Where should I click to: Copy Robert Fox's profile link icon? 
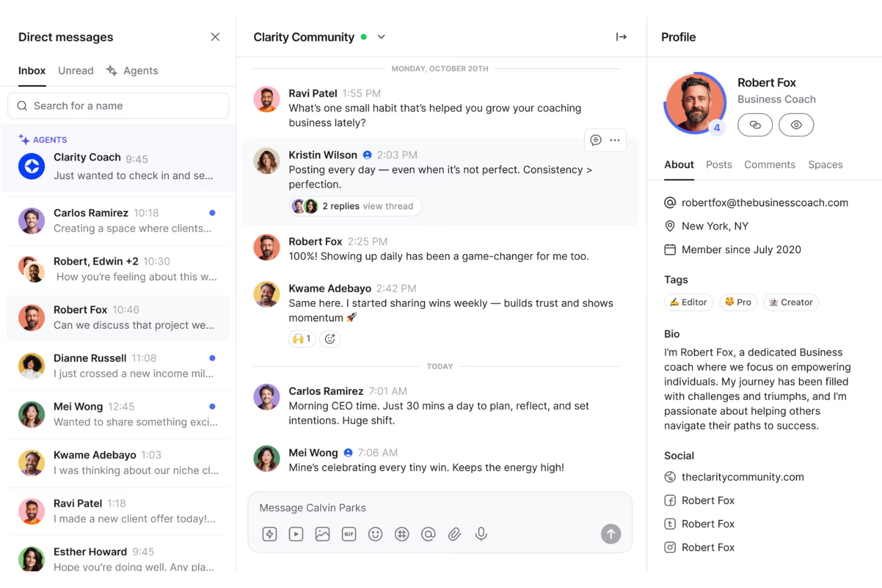coord(755,125)
